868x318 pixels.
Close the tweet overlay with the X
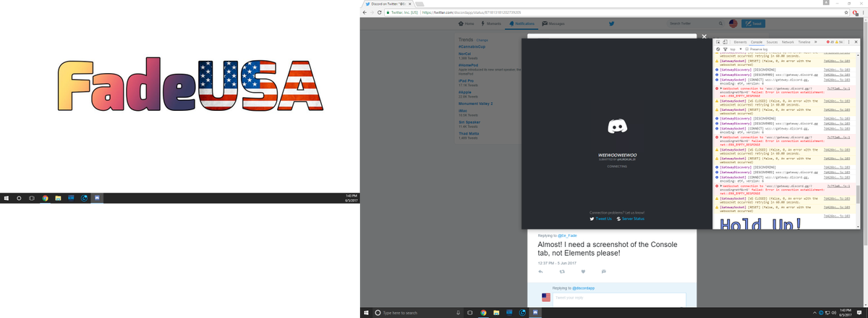tap(704, 37)
